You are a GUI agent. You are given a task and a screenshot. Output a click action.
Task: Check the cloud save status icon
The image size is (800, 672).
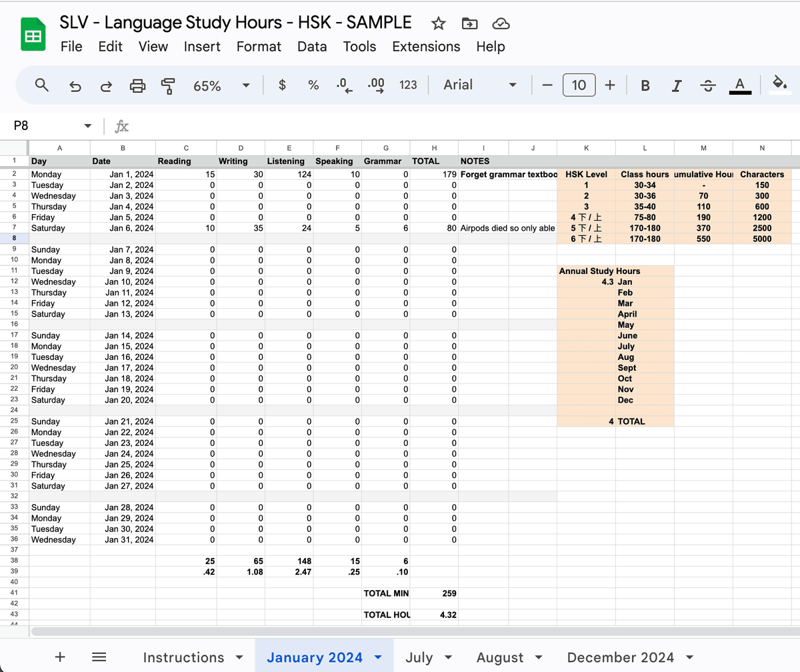pos(501,23)
